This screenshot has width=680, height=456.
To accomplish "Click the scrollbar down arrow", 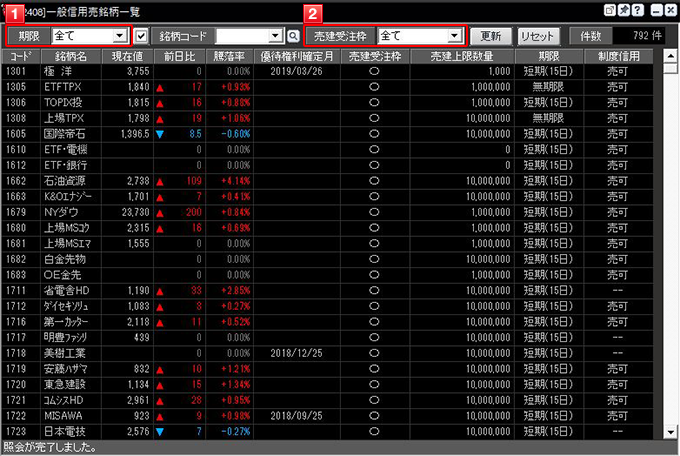I will coord(671,432).
